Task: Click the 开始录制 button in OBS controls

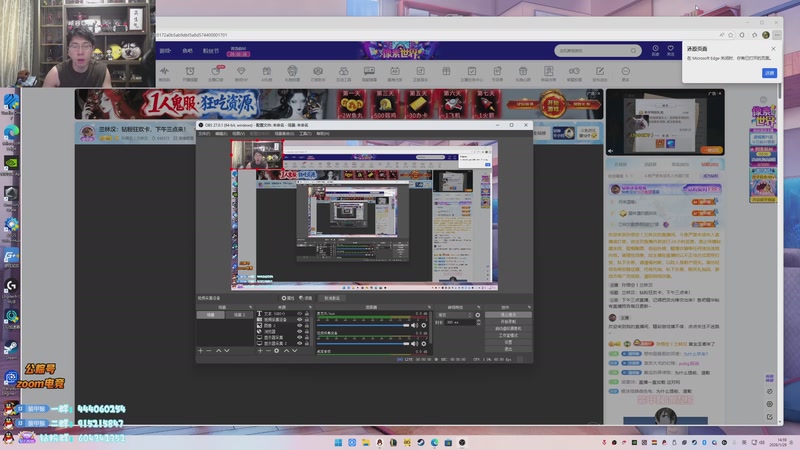Action: tap(508, 321)
